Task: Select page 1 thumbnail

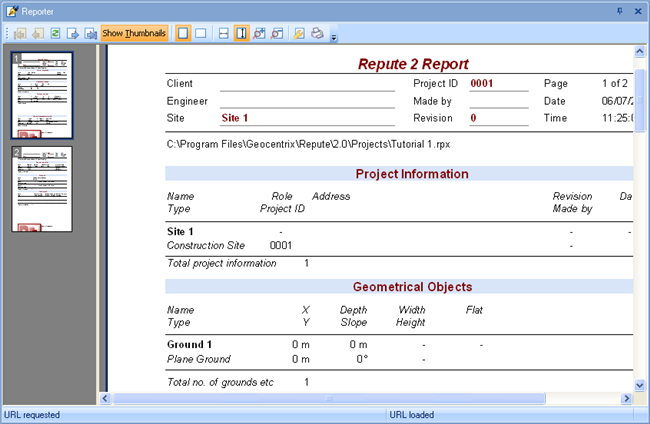Action: point(42,95)
